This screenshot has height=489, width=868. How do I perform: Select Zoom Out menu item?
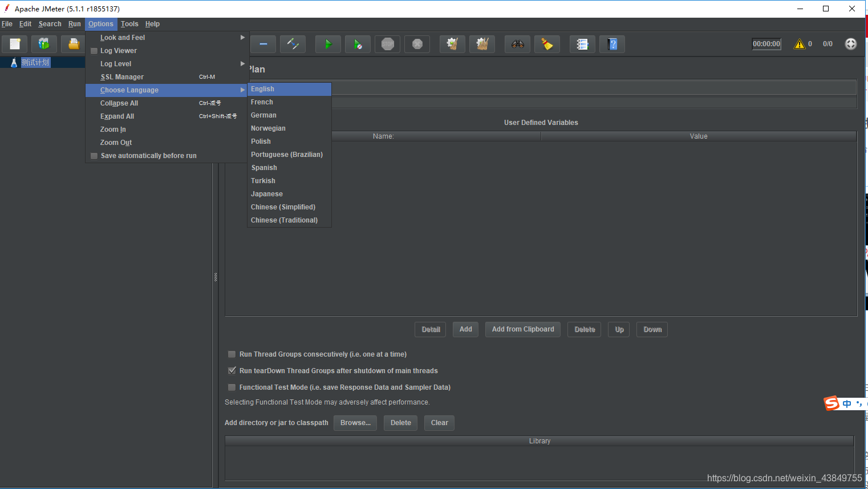tap(167, 143)
